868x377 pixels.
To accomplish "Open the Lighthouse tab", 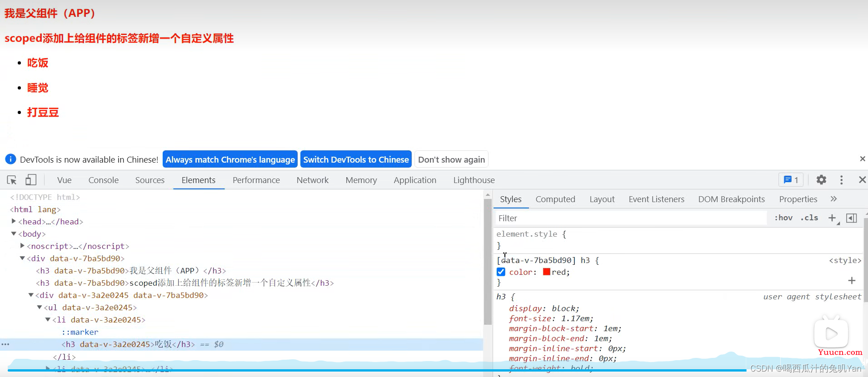I will pyautogui.click(x=474, y=180).
